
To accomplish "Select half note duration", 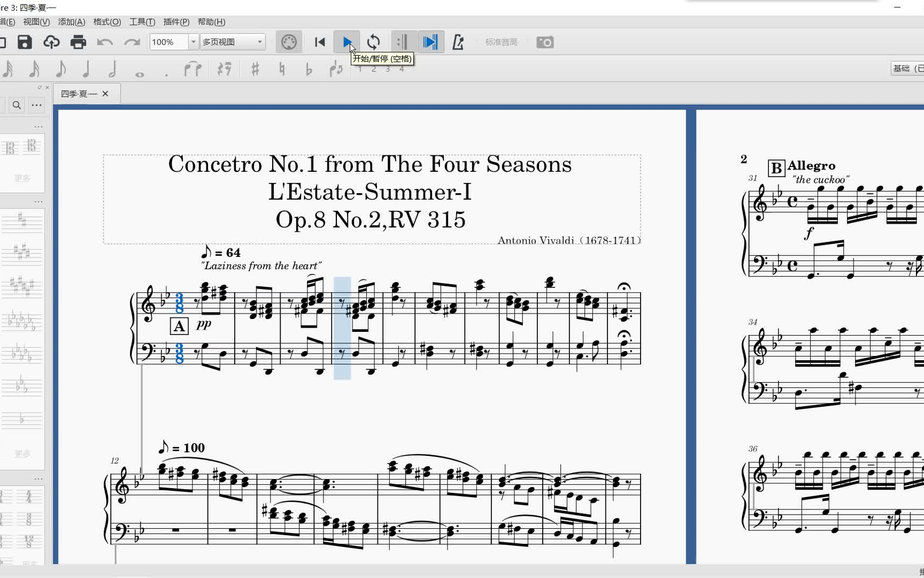I will pyautogui.click(x=112, y=69).
